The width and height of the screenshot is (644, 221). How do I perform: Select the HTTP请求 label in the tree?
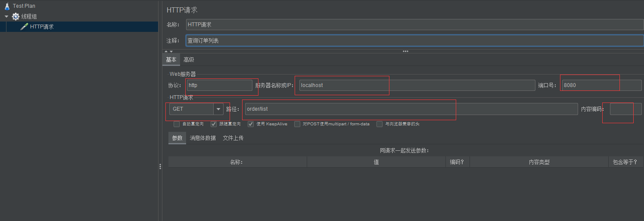pos(42,27)
